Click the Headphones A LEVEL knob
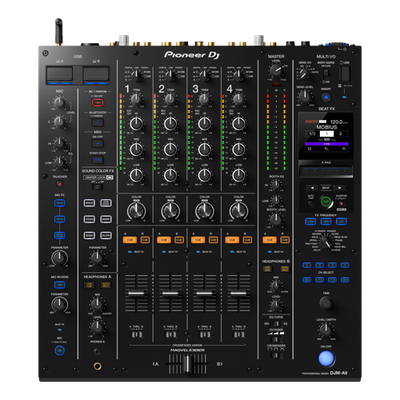Screen dimensions: 400x400 [x=97, y=327]
